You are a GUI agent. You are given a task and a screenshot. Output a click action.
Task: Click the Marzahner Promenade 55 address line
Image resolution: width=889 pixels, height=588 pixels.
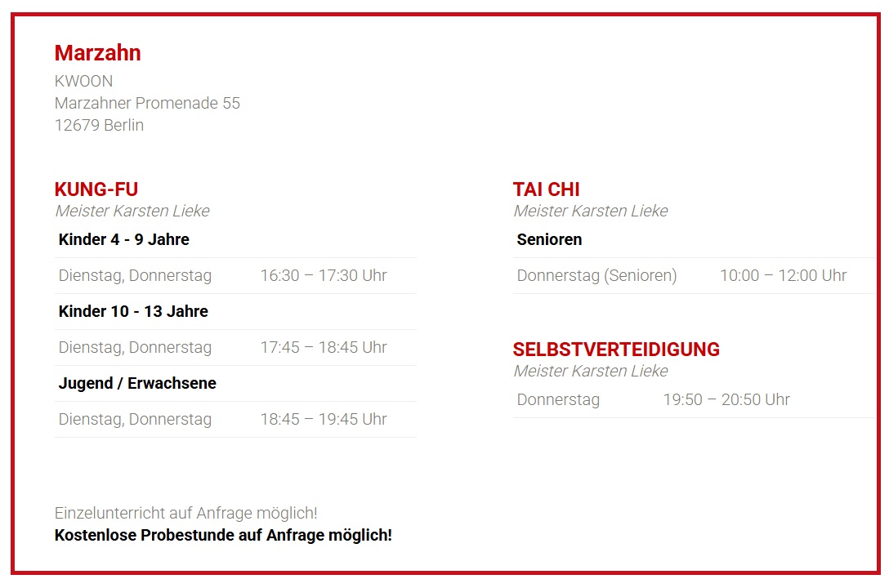click(x=147, y=103)
